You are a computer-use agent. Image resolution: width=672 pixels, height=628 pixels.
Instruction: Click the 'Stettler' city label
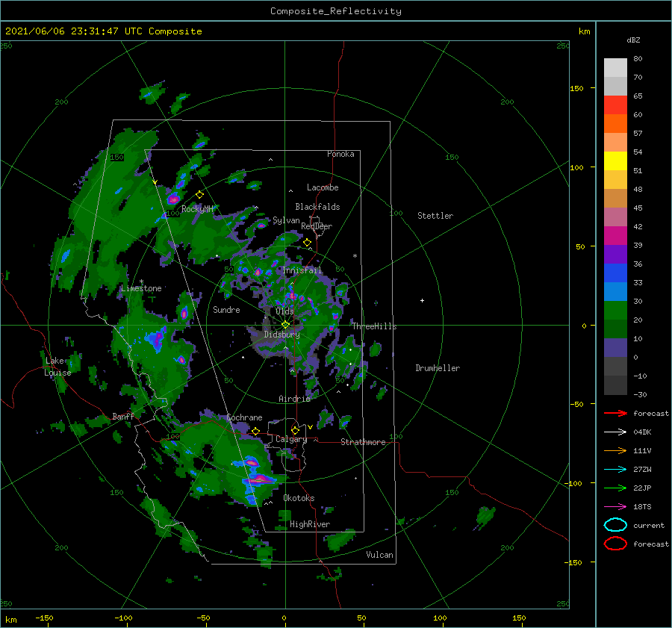435,216
